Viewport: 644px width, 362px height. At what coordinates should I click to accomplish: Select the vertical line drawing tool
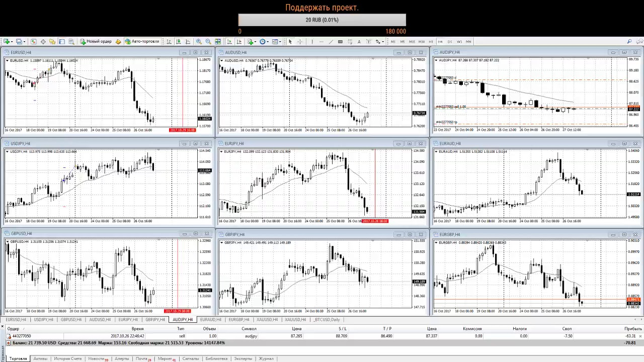point(312,41)
